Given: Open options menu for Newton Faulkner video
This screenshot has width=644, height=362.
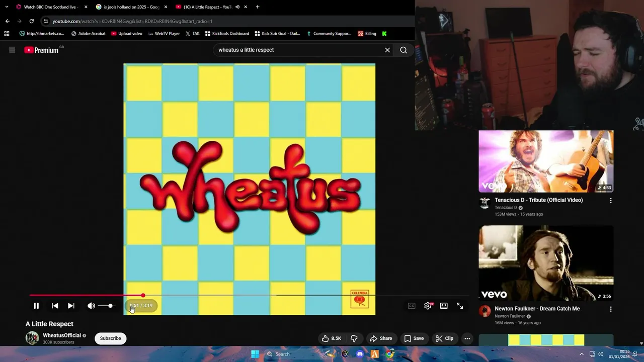Looking at the screenshot, I should (x=611, y=309).
